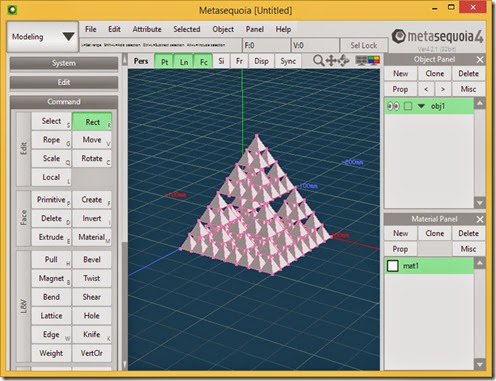Select the Knife command
The width and height of the screenshot is (496, 381).
92,334
